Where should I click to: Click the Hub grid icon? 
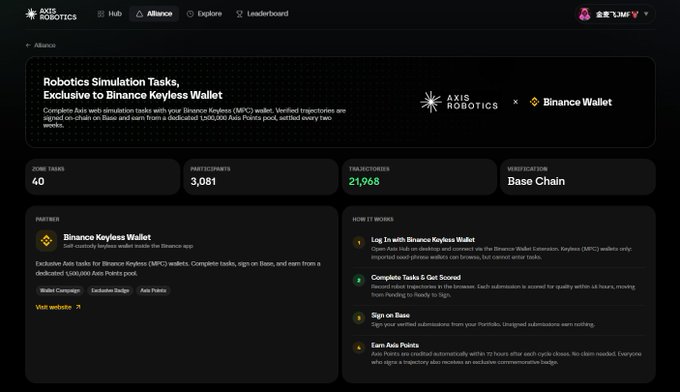101,14
